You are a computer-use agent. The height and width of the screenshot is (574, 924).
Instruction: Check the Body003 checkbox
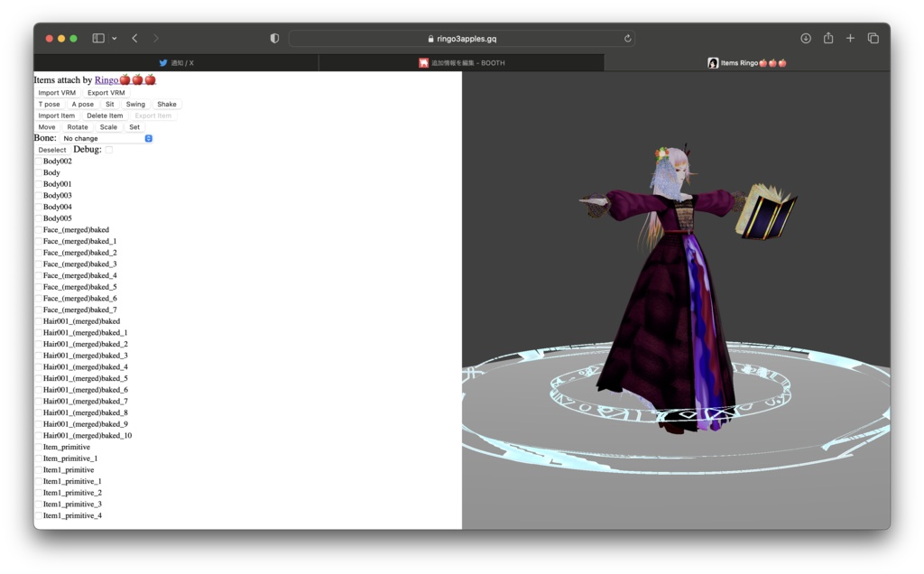pyautogui.click(x=38, y=196)
